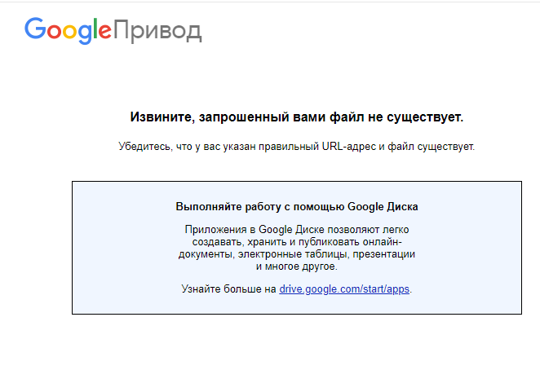Click the bold heading starting with Извините
The width and height of the screenshot is (540, 392).
tap(297, 117)
